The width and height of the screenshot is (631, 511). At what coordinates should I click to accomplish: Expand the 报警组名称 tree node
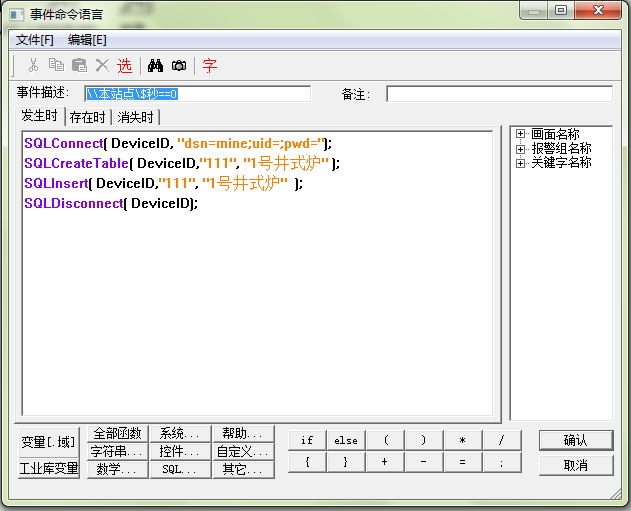coord(521,148)
